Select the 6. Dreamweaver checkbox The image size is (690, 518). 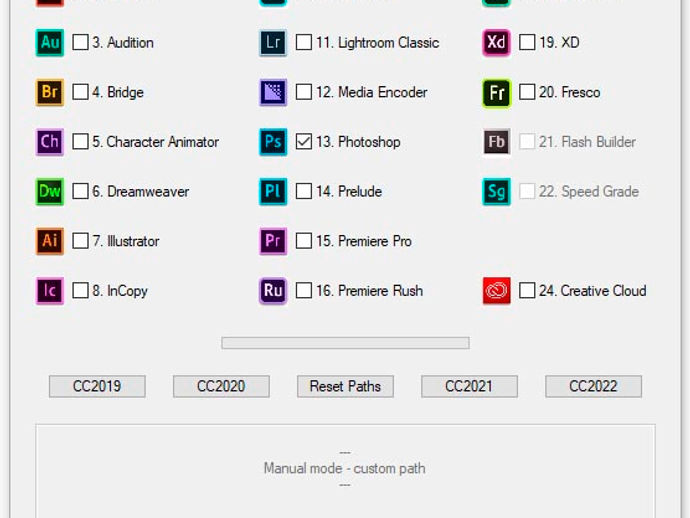(80, 191)
